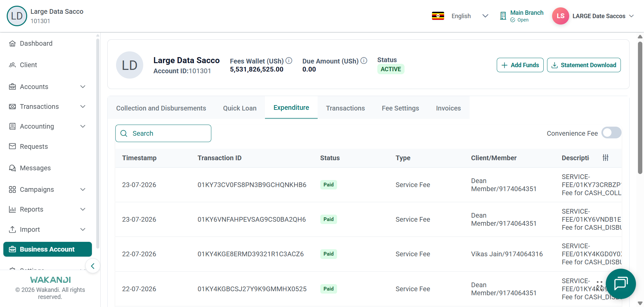Screen dimensions: 644x307
Task: Open the English language dropdown
Action: [x=470, y=16]
